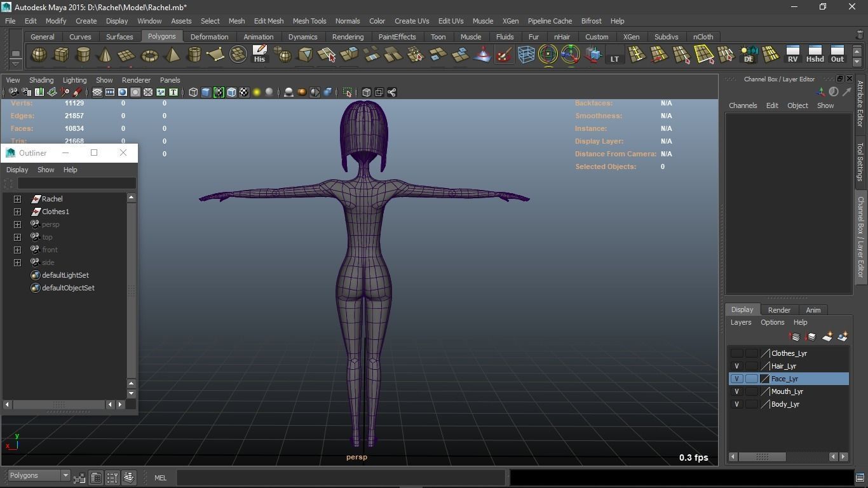Switch to the Rendering shelf tab
Screen dimensions: 868x488
pyautogui.click(x=348, y=37)
